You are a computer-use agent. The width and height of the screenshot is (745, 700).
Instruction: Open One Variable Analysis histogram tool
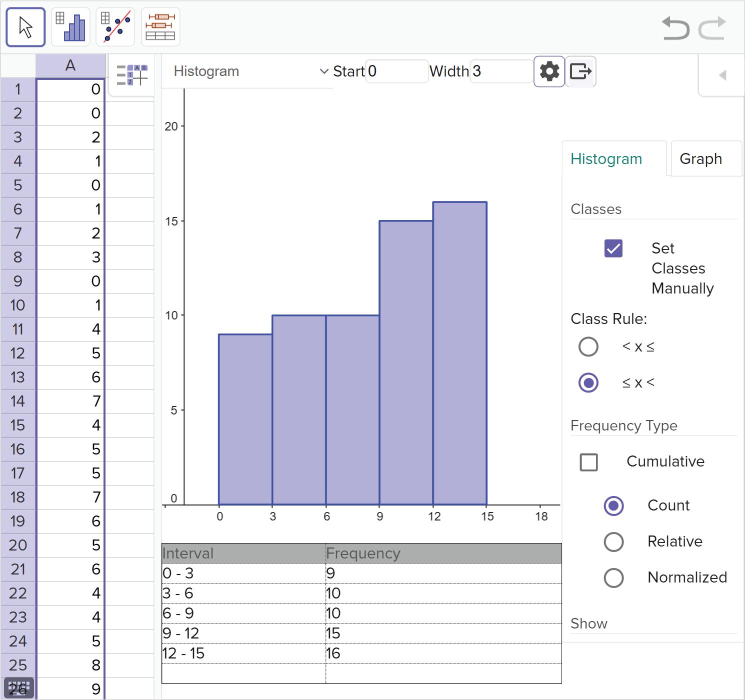point(70,27)
